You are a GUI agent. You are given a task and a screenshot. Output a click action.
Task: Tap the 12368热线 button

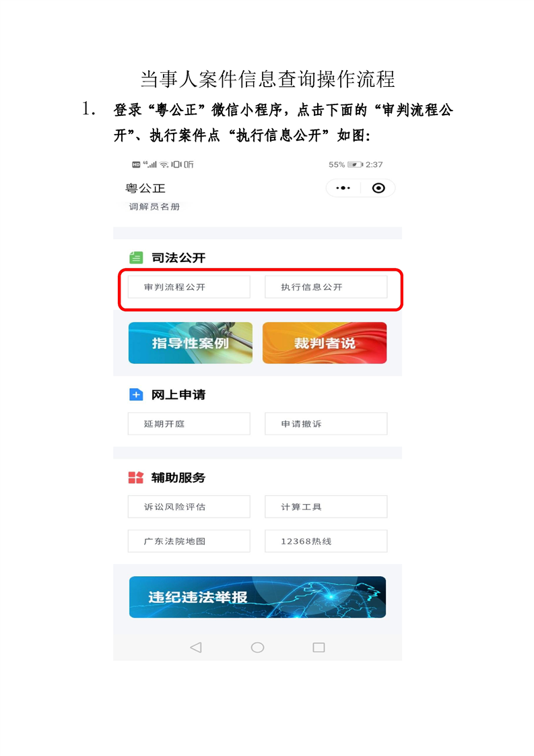[326, 541]
